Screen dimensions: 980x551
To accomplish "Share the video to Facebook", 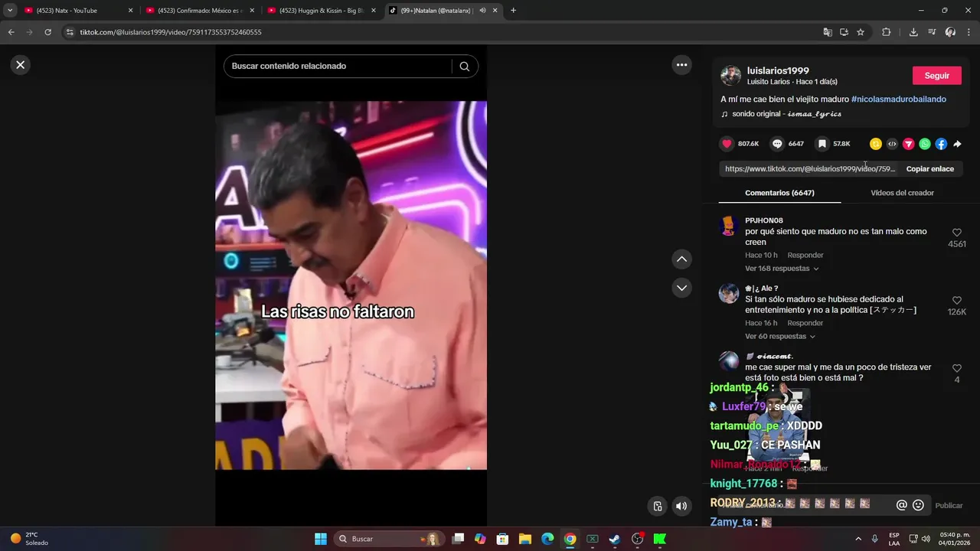I will coord(941,144).
